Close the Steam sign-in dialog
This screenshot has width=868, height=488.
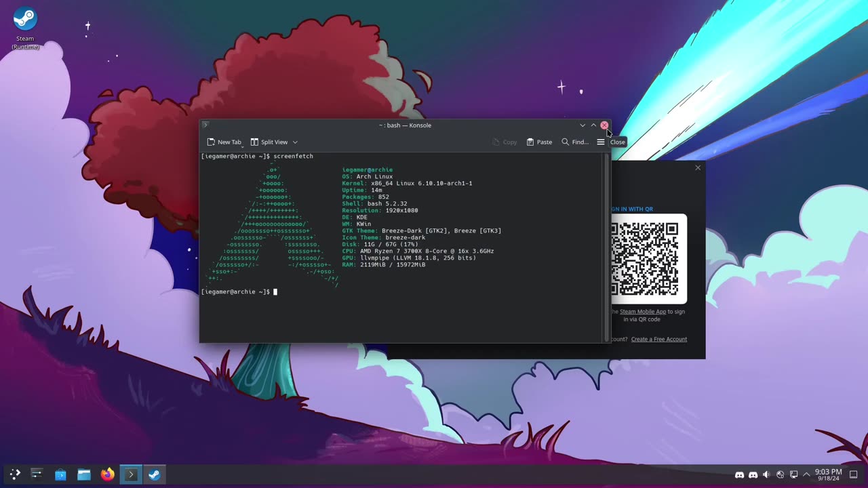pyautogui.click(x=698, y=167)
